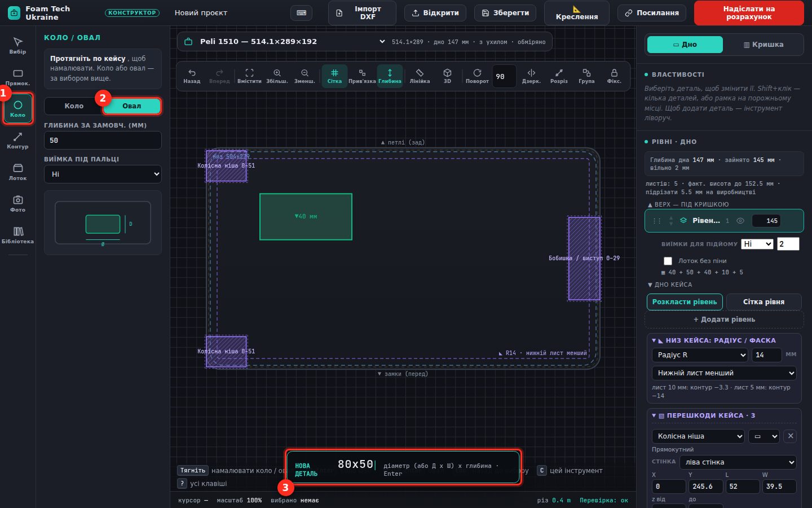This screenshot has height=508, width=812.
Task: Select the Прямок. rectangle tool
Action: pyautogui.click(x=17, y=77)
